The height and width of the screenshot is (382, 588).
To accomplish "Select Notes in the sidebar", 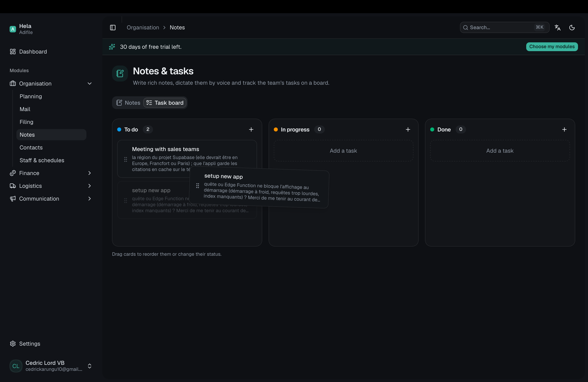I will click(51, 135).
